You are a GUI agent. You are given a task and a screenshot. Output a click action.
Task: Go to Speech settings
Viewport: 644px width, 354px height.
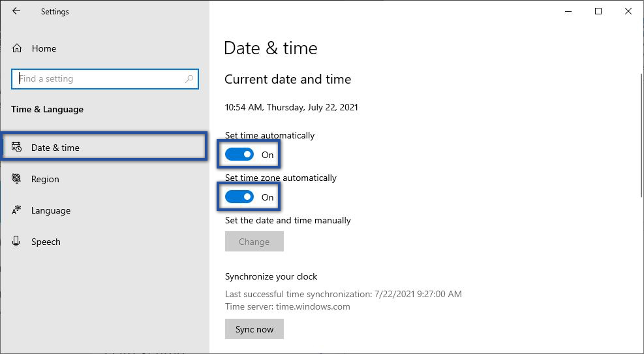coord(46,242)
